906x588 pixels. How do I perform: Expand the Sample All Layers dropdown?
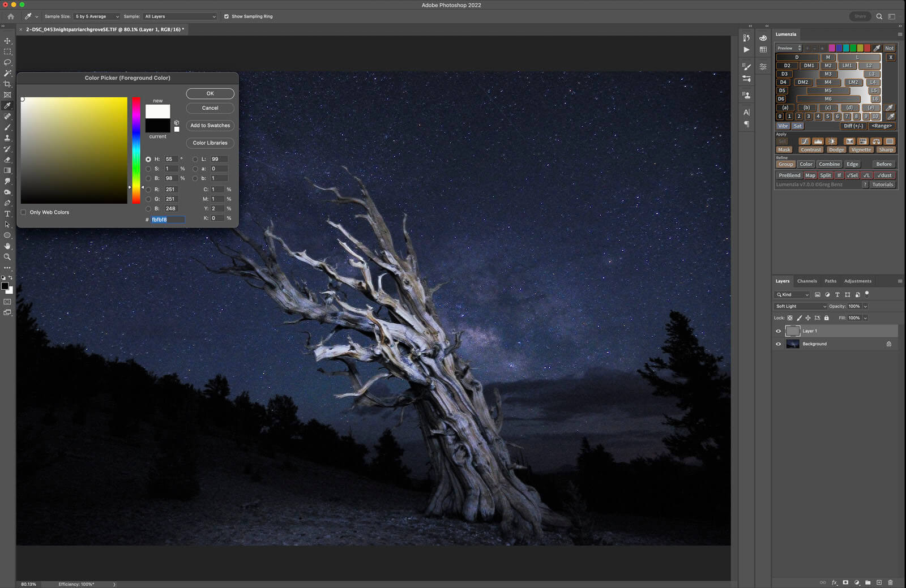point(180,16)
